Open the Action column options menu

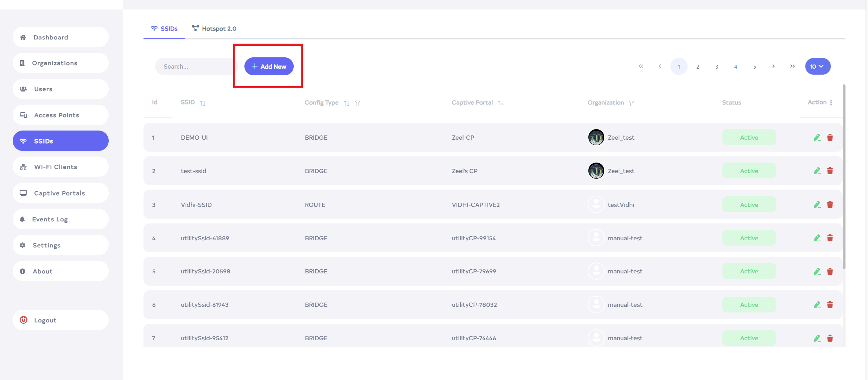[x=831, y=103]
